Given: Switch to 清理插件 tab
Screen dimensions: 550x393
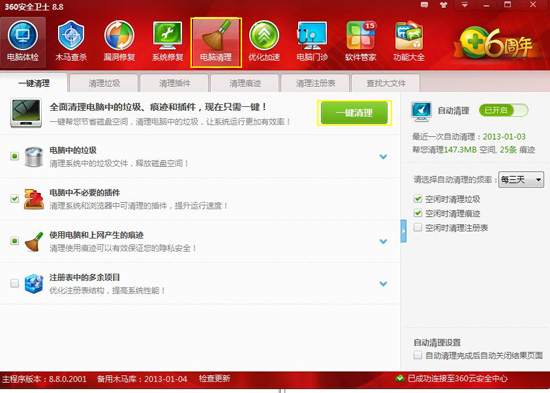Looking at the screenshot, I should point(174,83).
